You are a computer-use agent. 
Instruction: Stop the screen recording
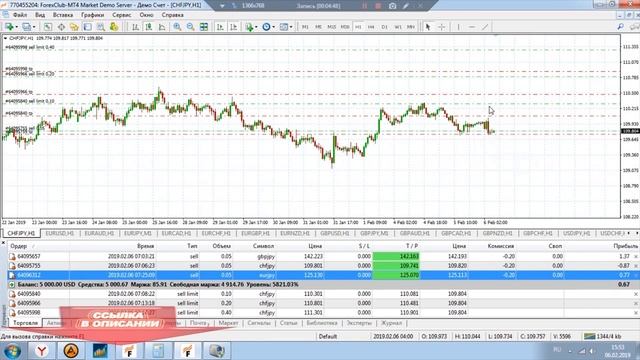tap(378, 6)
